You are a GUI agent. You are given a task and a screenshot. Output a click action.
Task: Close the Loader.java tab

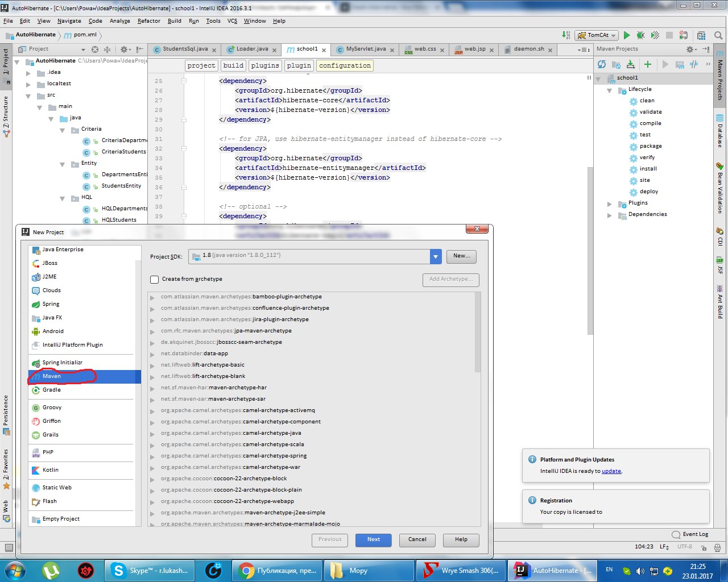click(x=274, y=51)
